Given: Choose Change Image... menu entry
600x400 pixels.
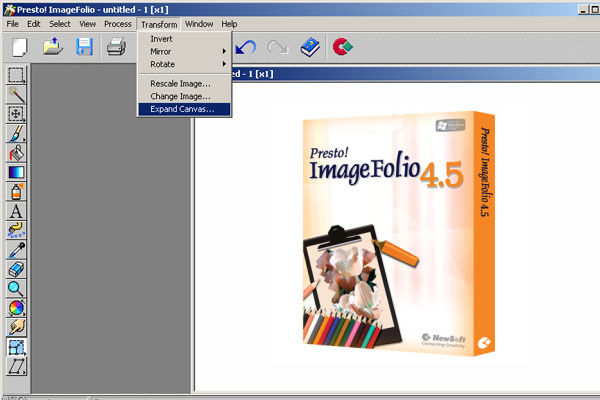Looking at the screenshot, I should coord(184,96).
